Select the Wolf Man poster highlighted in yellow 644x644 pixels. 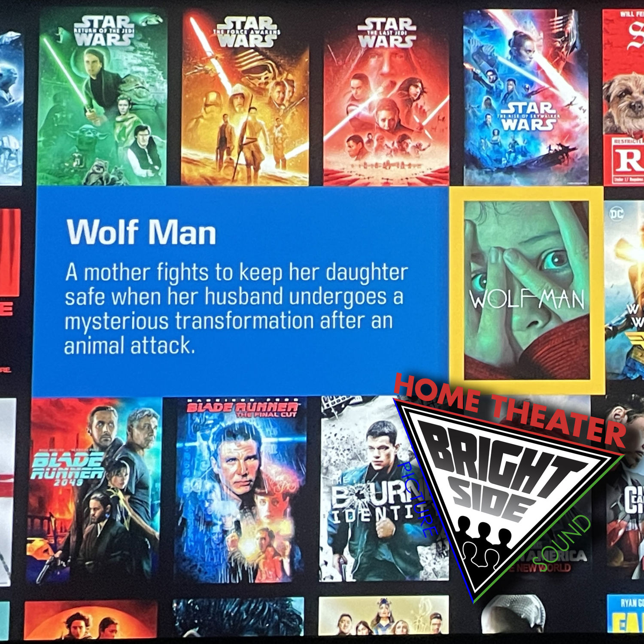(526, 290)
